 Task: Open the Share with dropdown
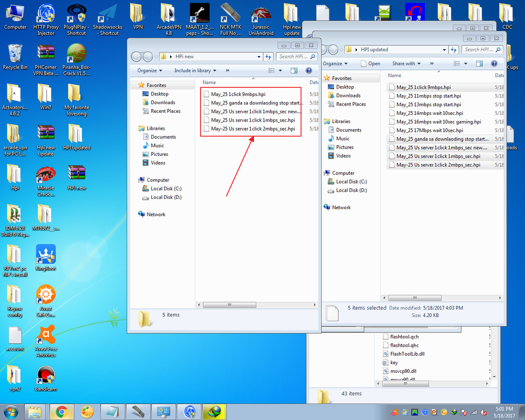coord(406,64)
